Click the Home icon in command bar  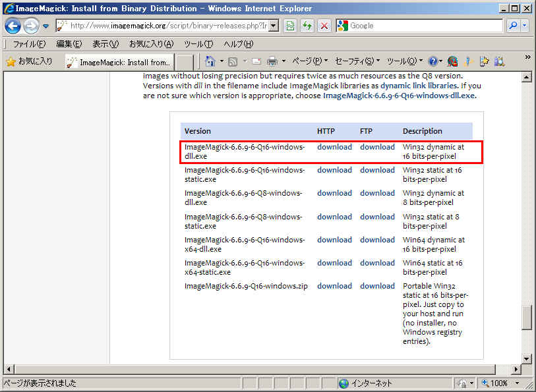(x=210, y=61)
